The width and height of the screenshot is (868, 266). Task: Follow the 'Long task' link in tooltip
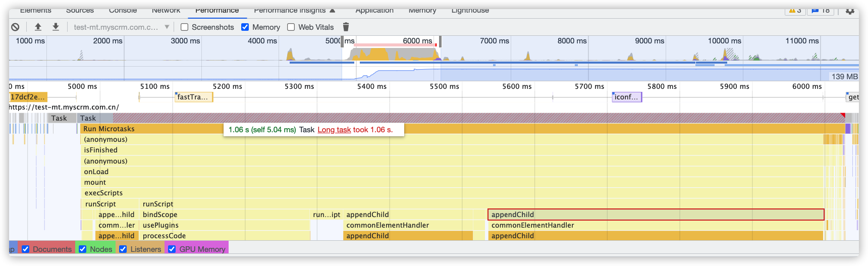tap(334, 130)
